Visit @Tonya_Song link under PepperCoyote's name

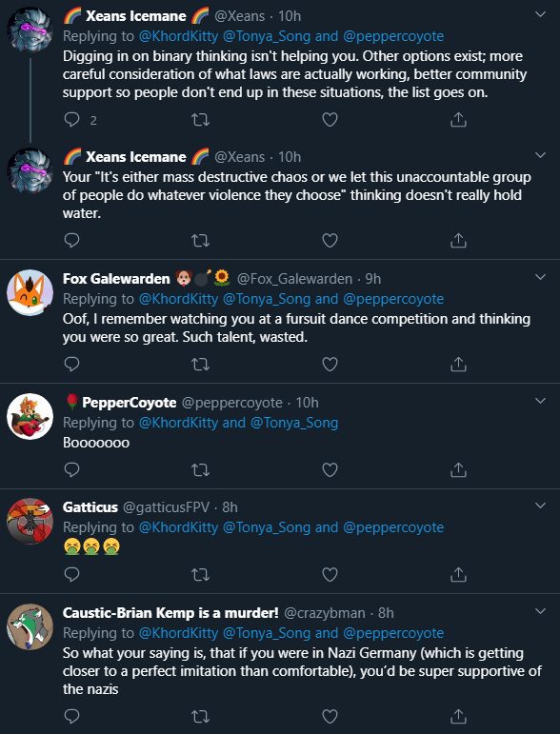294,423
